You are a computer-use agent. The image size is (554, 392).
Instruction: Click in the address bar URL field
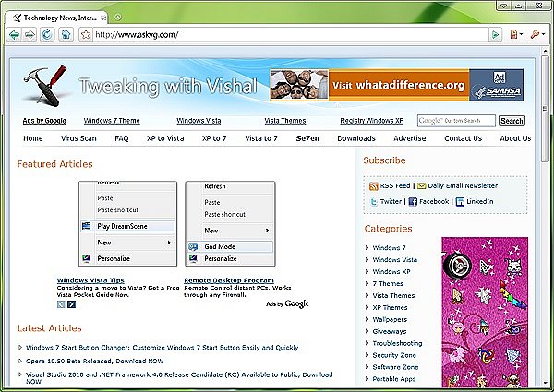(x=277, y=35)
